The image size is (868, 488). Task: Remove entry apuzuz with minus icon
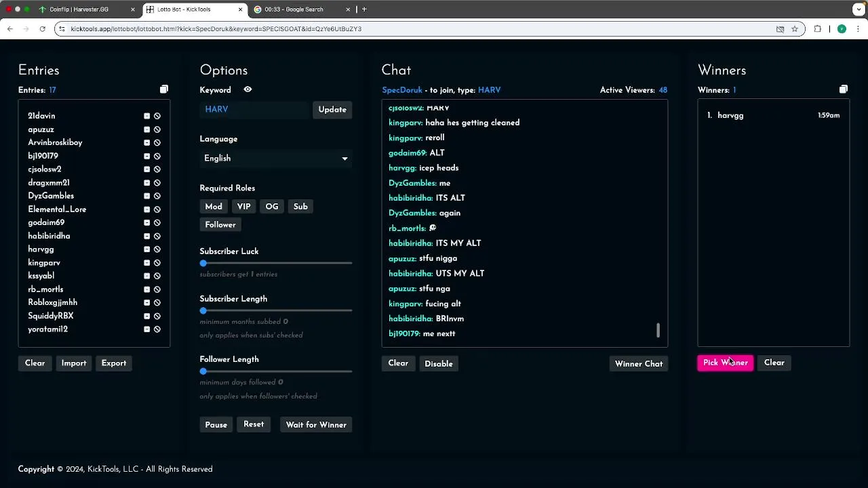click(146, 129)
